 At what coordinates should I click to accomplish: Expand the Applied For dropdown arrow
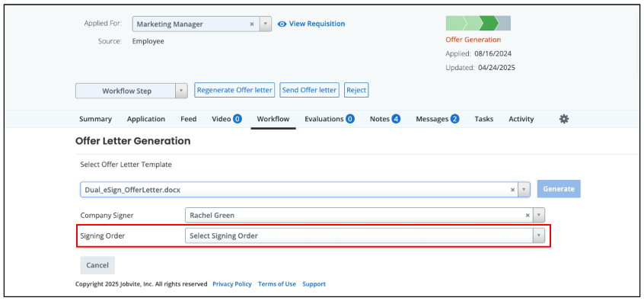point(266,24)
